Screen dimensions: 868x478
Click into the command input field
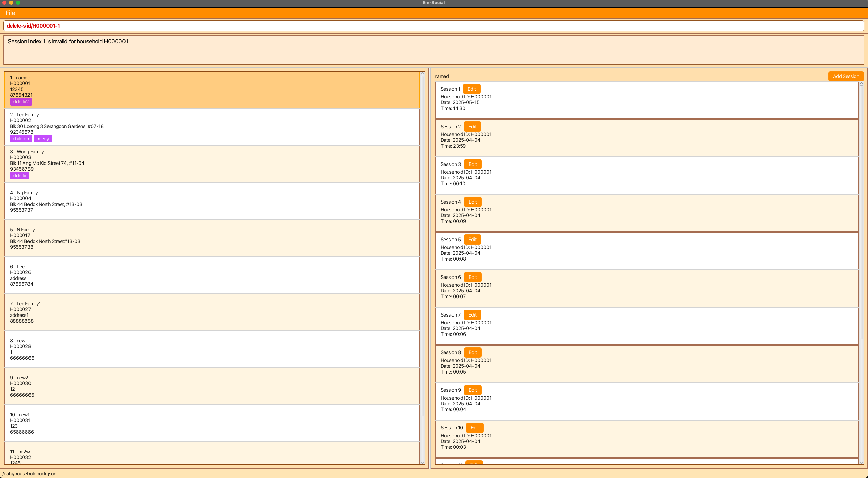tap(433, 26)
